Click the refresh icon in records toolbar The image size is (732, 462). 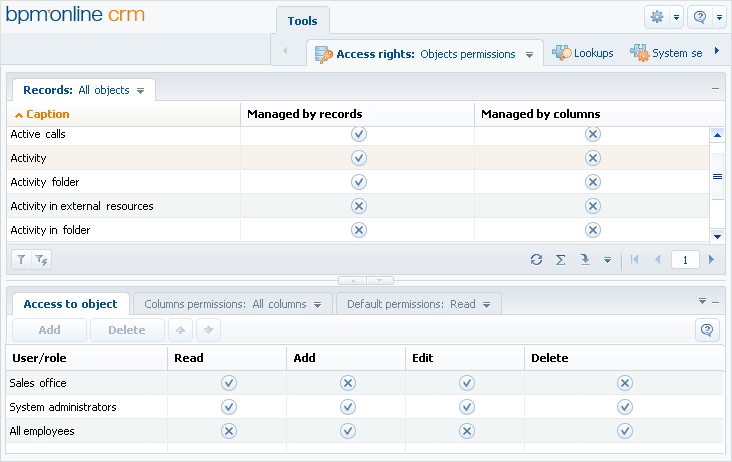click(536, 259)
